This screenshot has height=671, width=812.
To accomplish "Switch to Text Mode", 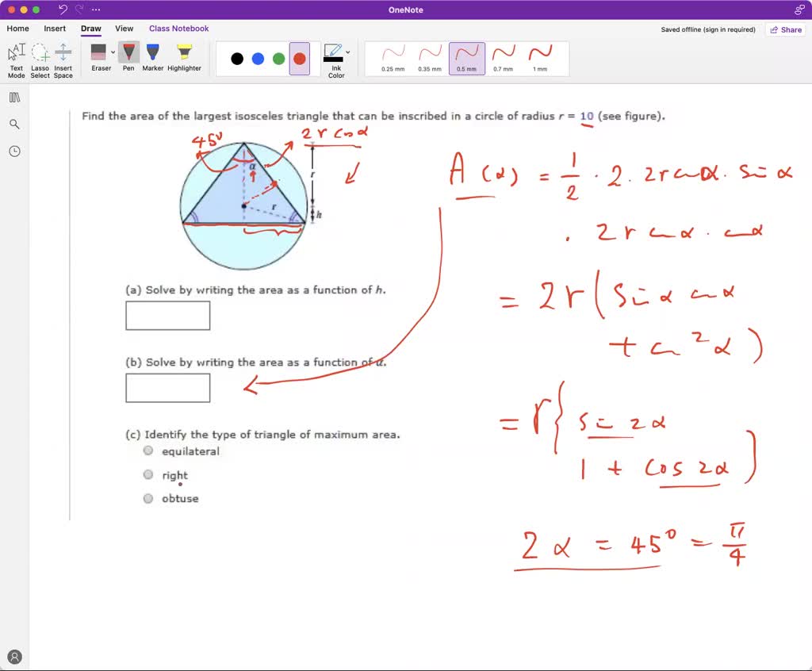I will coord(16,57).
